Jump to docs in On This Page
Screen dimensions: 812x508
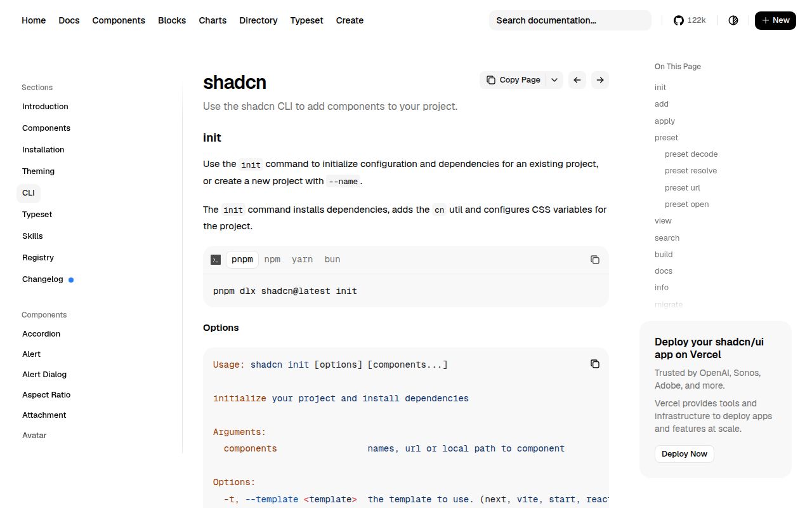coord(664,271)
